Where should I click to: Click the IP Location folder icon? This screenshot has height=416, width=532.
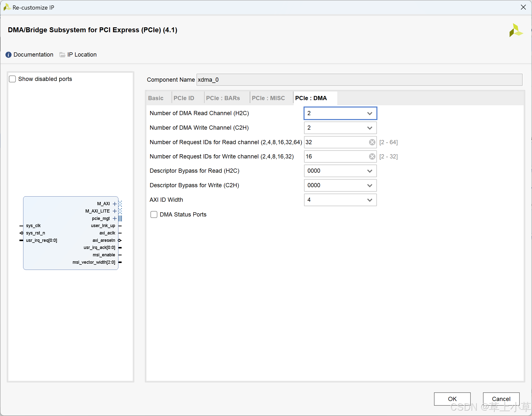pos(62,55)
